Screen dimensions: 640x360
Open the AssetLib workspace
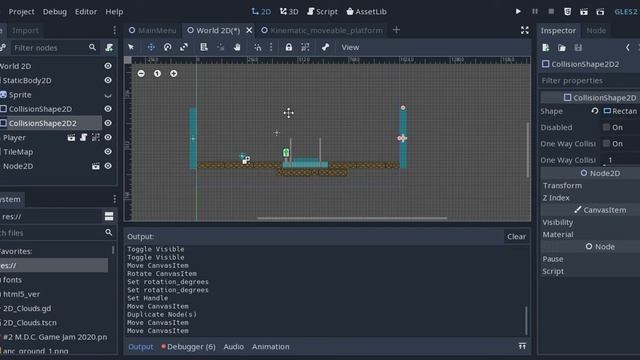coord(367,11)
